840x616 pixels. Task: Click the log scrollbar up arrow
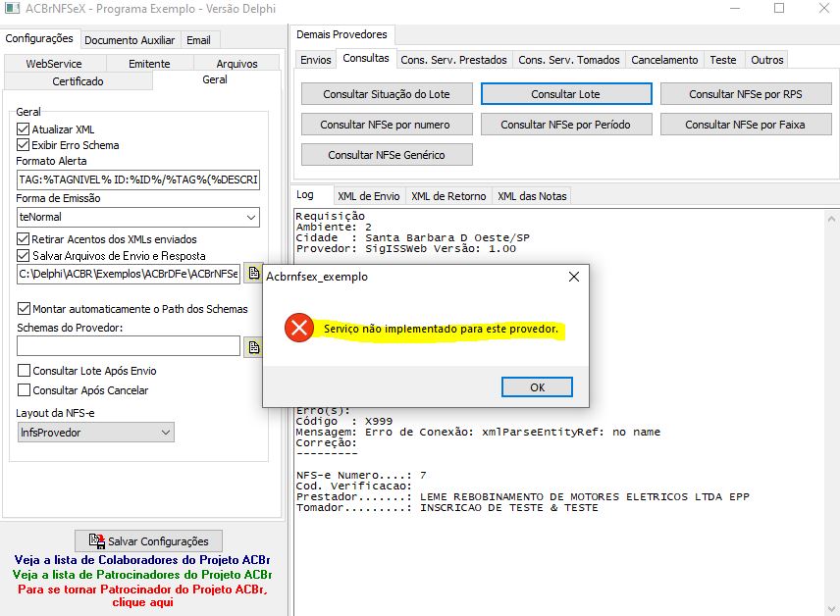(831, 219)
